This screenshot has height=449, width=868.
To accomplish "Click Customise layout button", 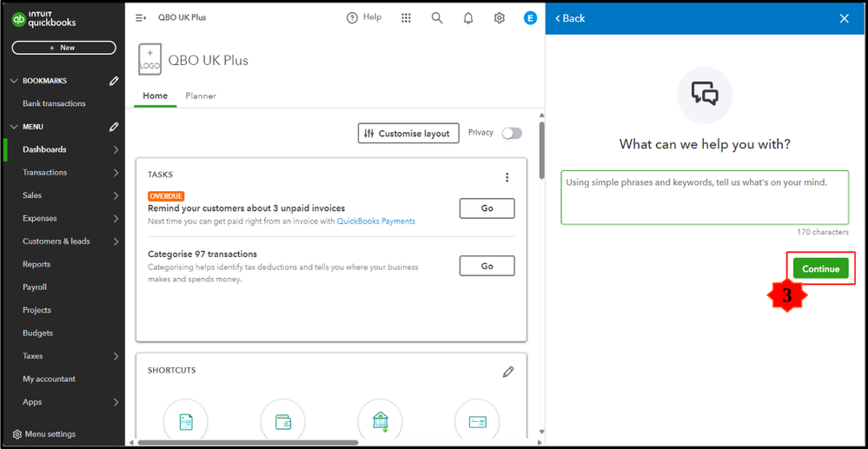I will coord(408,134).
